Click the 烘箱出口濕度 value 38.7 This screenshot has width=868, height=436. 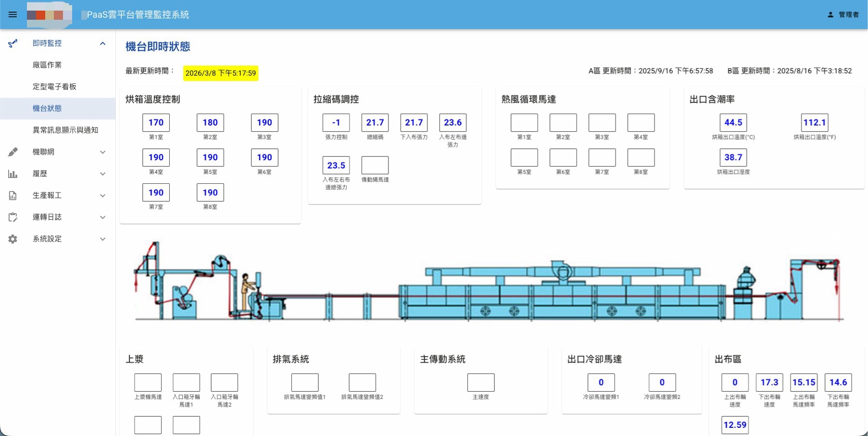tap(733, 157)
